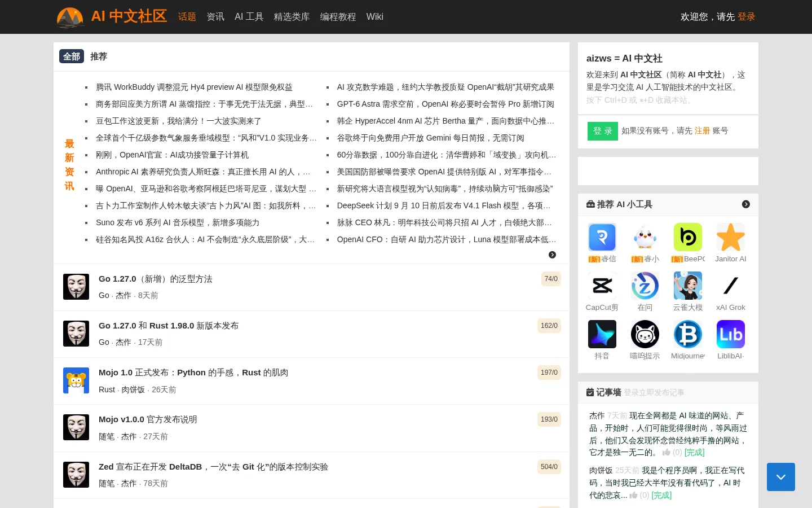Open the 资讯 navigation item
Image resolution: width=812 pixels, height=508 pixels.
pyautogui.click(x=215, y=17)
